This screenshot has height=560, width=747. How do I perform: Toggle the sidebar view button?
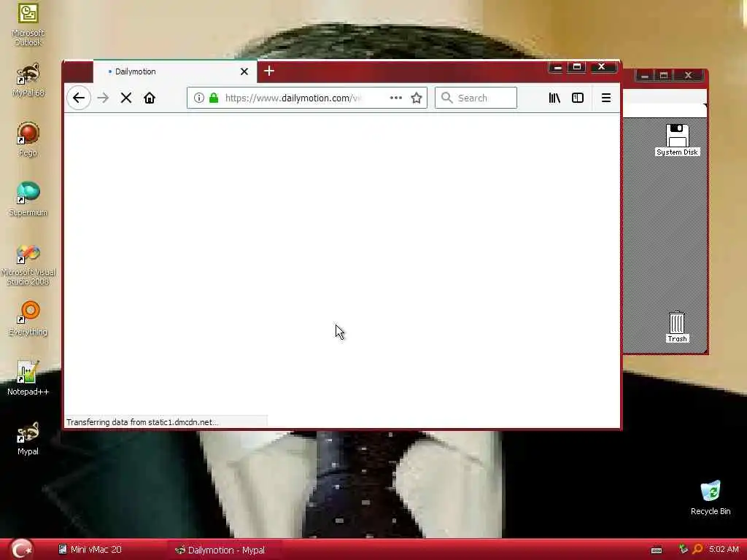[x=578, y=98]
